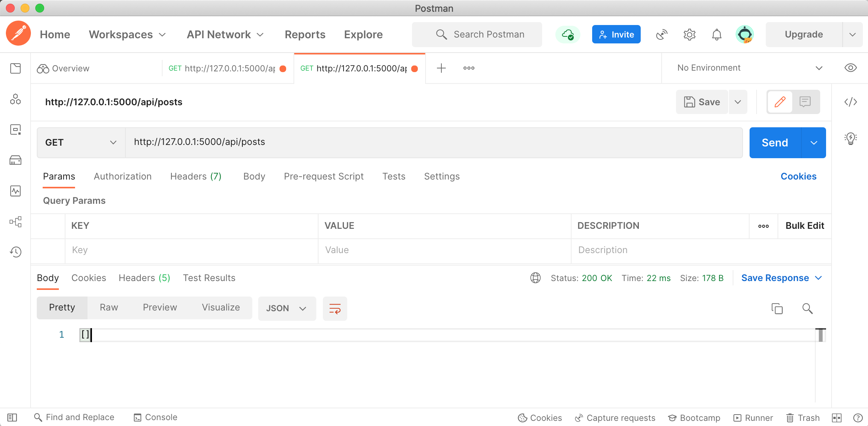
Task: Click the Invite button
Action: click(616, 35)
